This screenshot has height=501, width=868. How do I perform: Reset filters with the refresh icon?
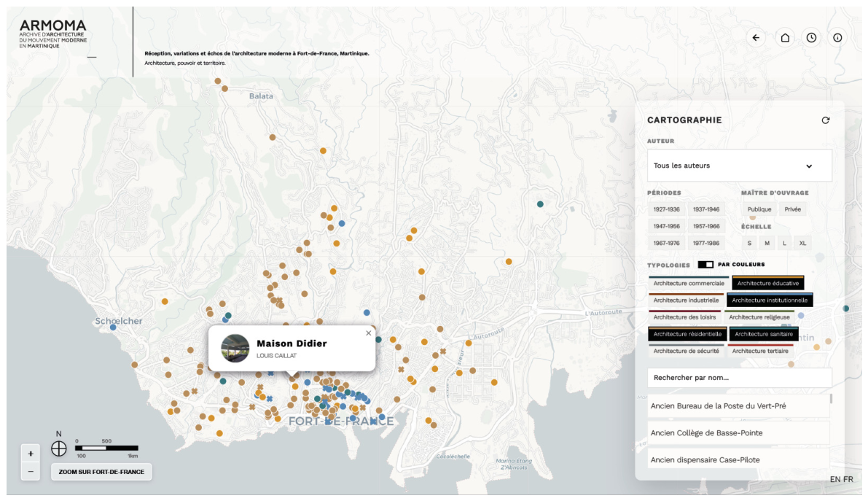pyautogui.click(x=826, y=120)
